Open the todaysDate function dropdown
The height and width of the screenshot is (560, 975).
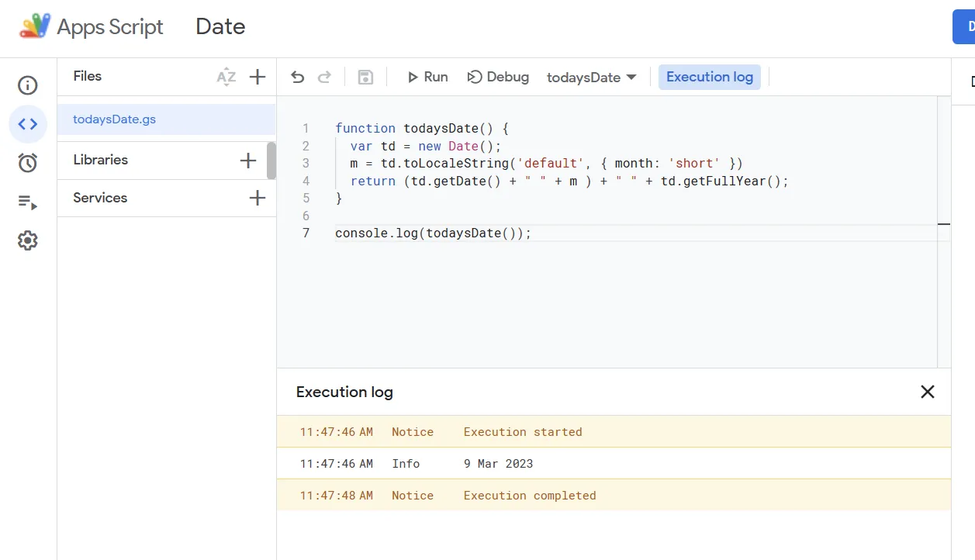[x=592, y=78]
